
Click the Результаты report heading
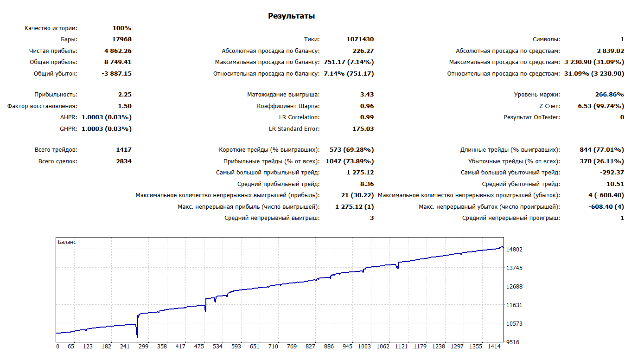pyautogui.click(x=291, y=16)
